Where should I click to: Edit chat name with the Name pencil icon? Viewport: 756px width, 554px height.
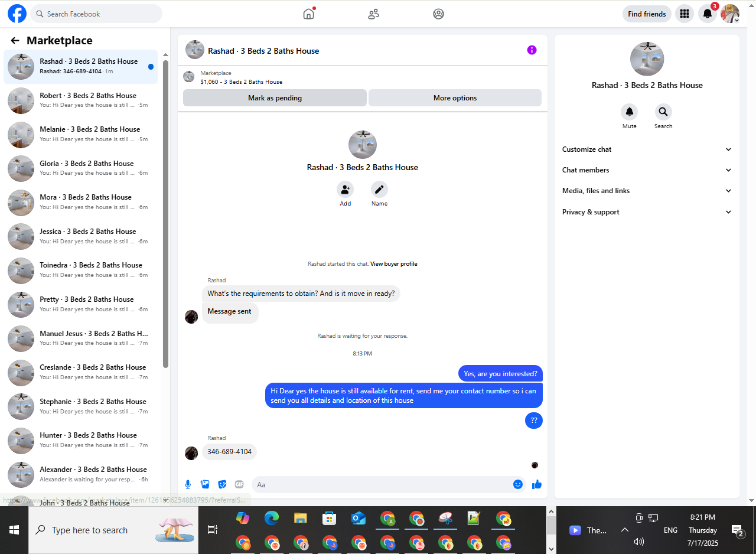pyautogui.click(x=379, y=190)
